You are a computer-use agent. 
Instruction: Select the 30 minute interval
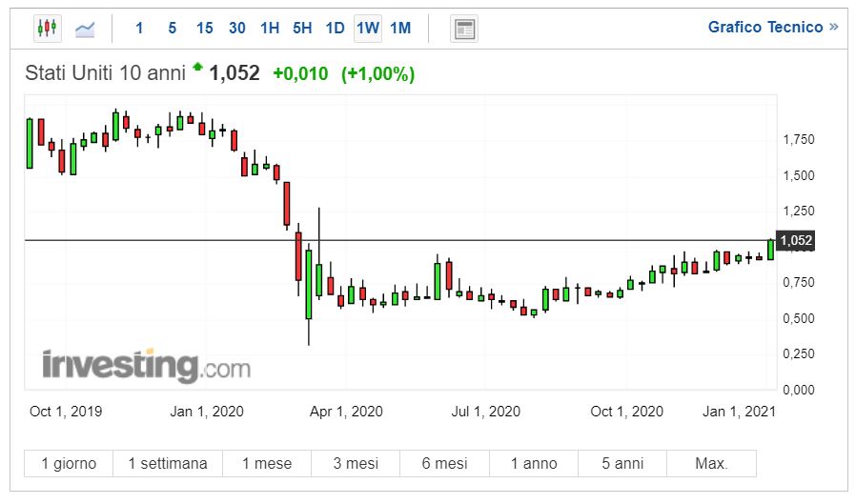coord(237,29)
